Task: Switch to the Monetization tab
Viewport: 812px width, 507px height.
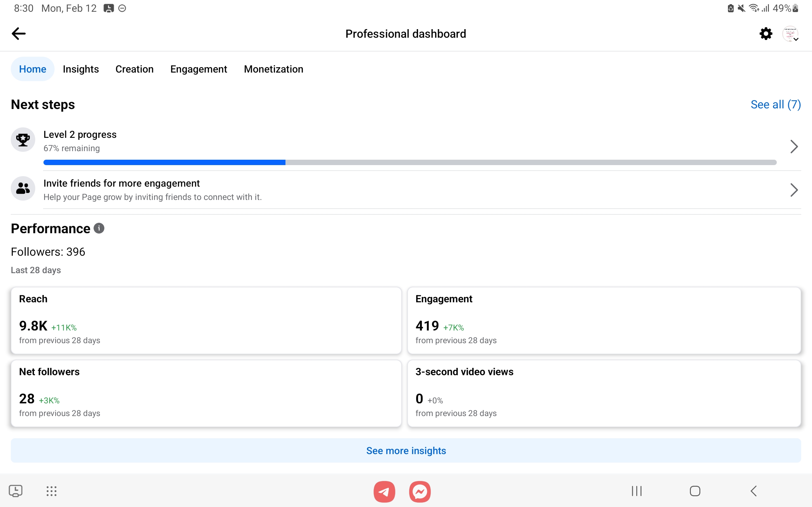Action: point(273,69)
